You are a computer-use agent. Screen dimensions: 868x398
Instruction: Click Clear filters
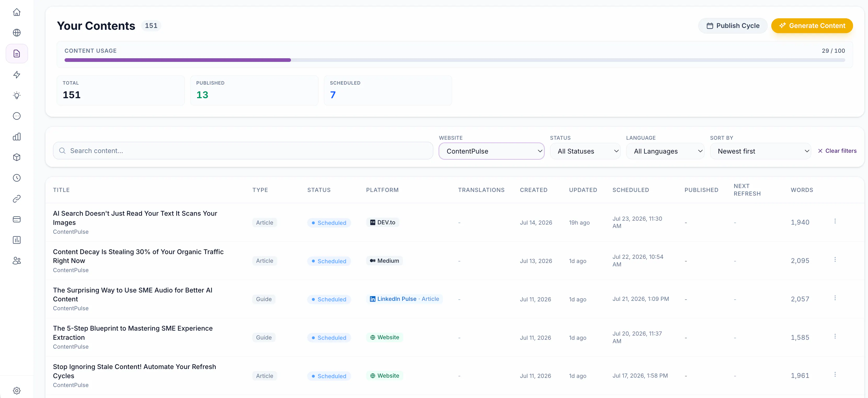(837, 151)
